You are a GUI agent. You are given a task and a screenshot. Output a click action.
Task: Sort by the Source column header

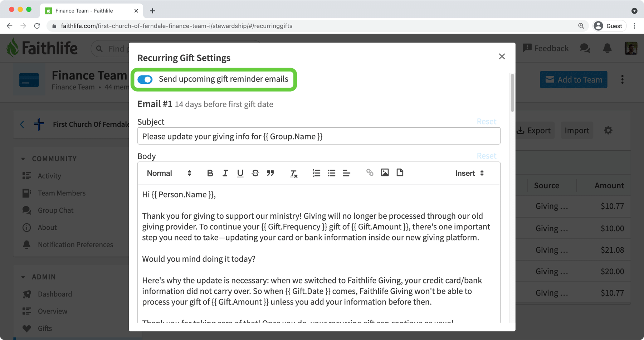tap(546, 185)
